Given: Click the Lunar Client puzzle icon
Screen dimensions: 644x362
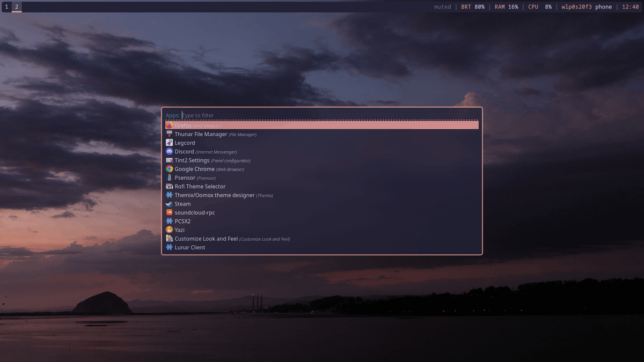Looking at the screenshot, I should click(x=169, y=247).
